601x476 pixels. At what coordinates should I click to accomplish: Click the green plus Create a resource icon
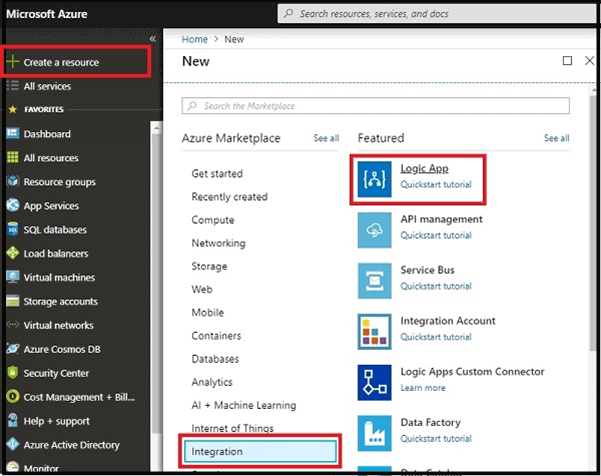coord(13,61)
